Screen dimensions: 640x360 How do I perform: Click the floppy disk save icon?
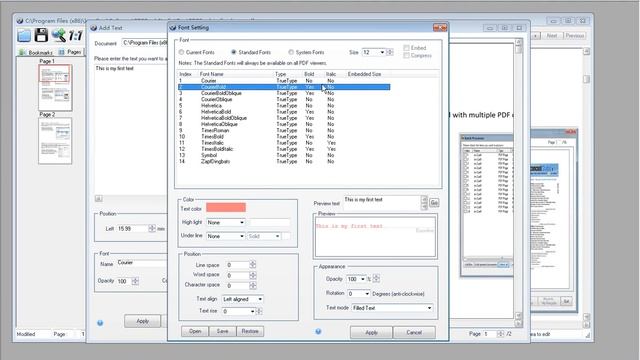tap(41, 35)
